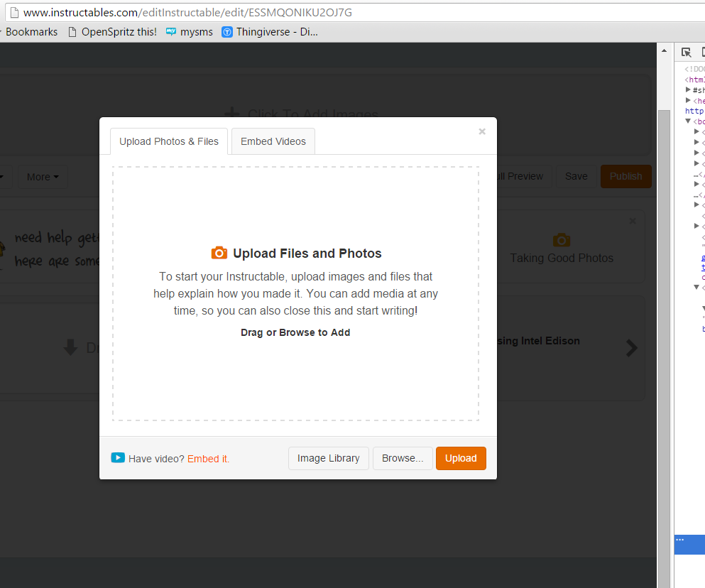Click the DevTools inspect element icon
Image resolution: width=705 pixels, height=588 pixels.
(686, 53)
